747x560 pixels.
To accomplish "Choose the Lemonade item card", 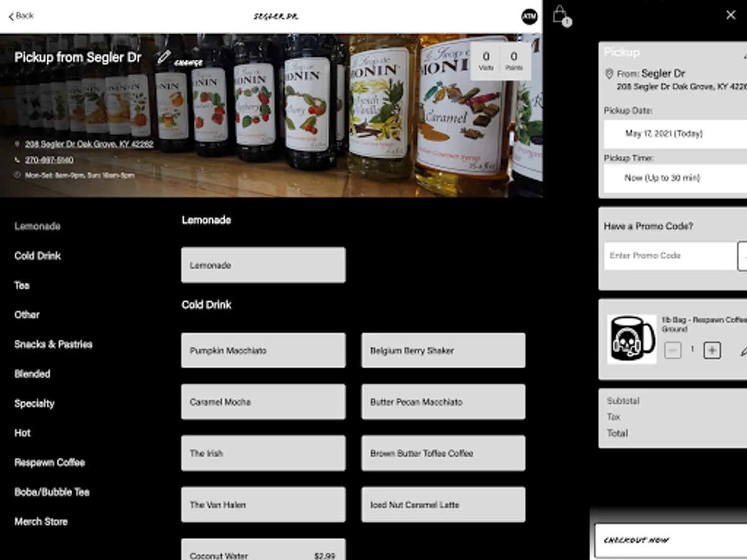I will tap(263, 265).
